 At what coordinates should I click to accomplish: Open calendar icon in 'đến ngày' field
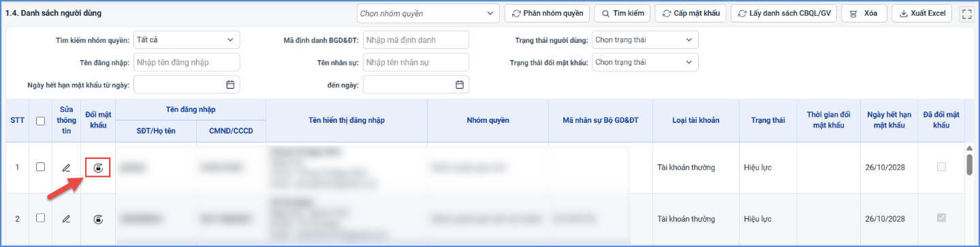pos(460,85)
